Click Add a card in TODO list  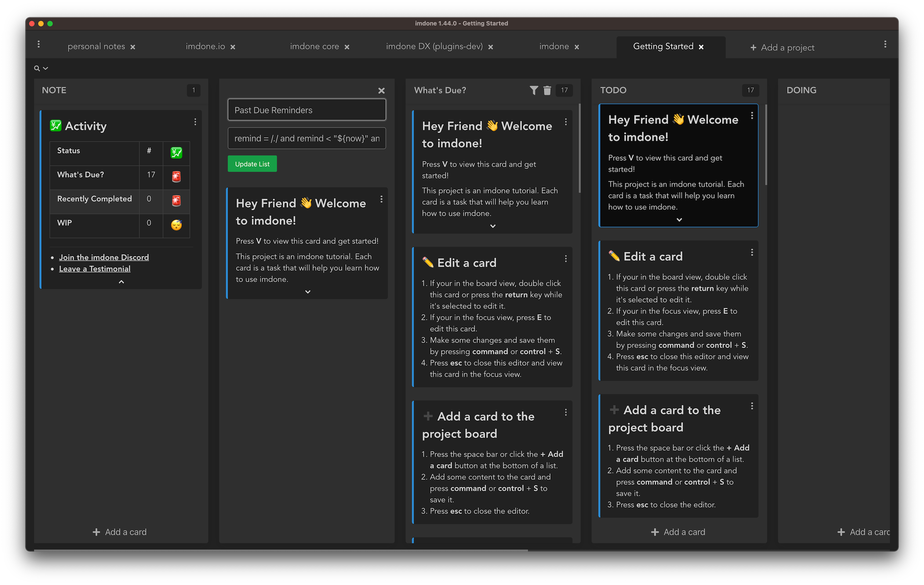[678, 532]
